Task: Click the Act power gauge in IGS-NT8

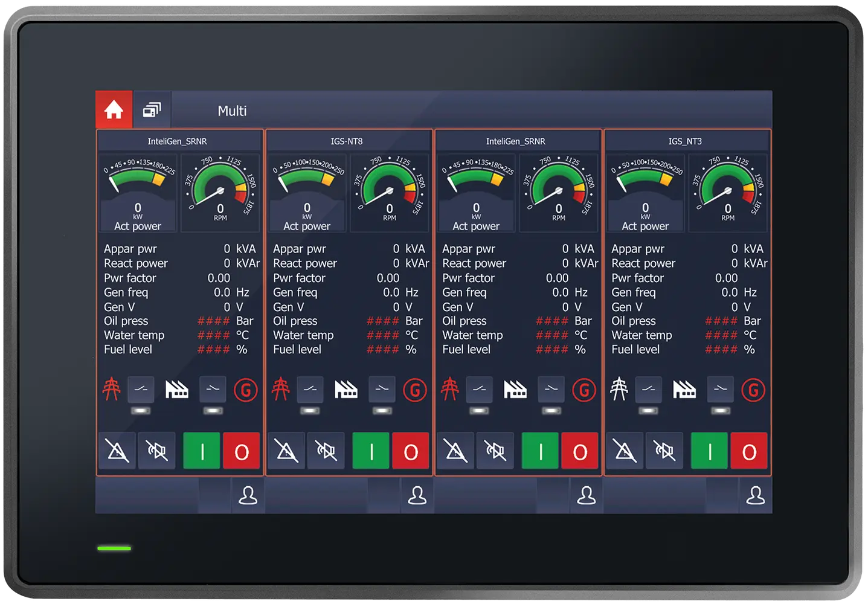Action: coord(307,193)
